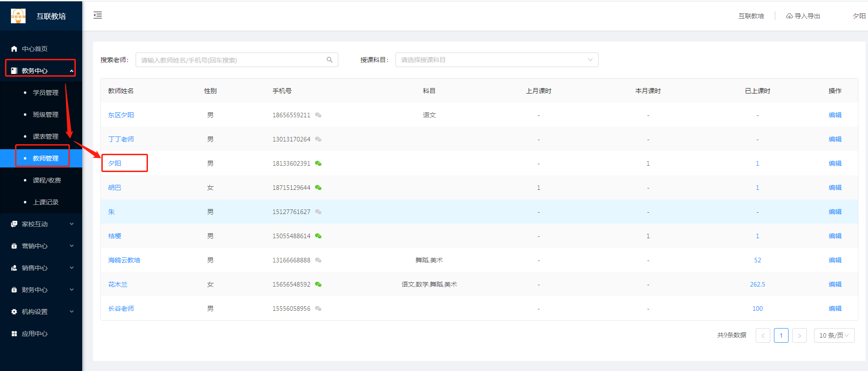This screenshot has height=371, width=868.
Task: Go to the next page arrow
Action: tap(800, 335)
